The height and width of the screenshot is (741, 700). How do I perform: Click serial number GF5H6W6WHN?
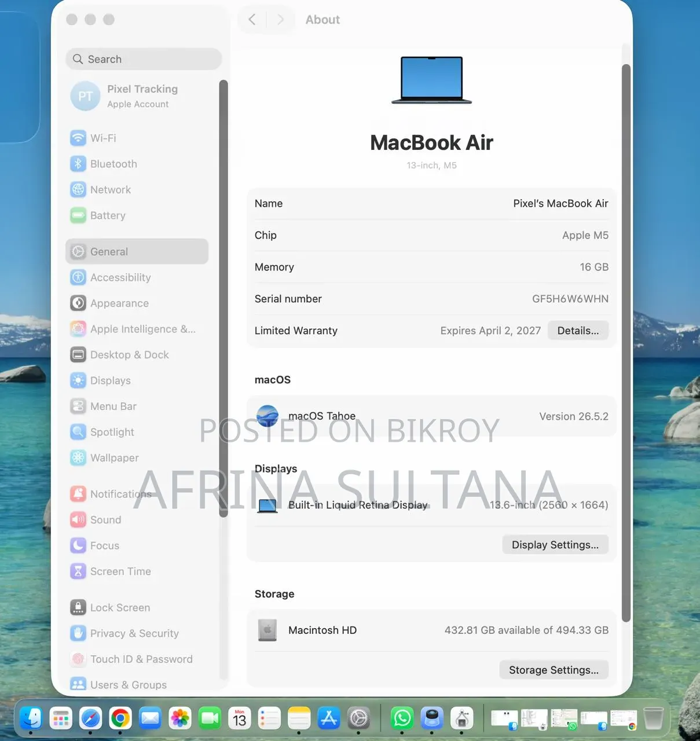point(570,299)
